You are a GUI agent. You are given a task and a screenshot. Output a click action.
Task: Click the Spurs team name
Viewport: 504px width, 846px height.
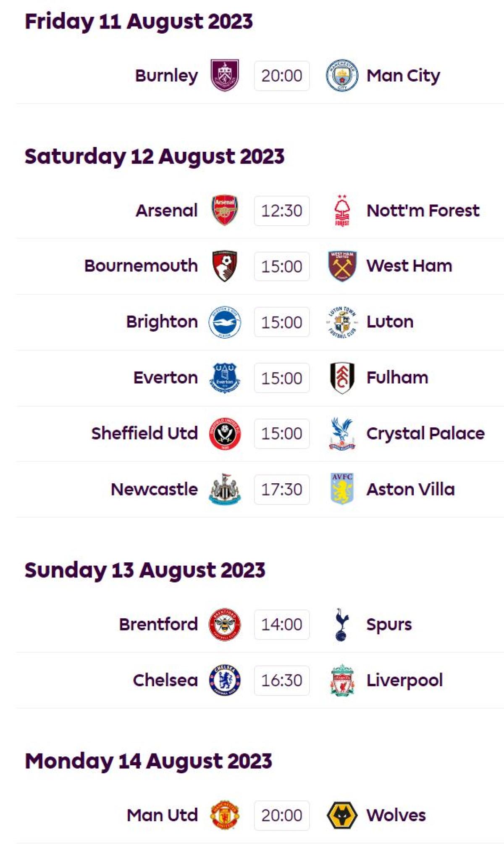(389, 624)
